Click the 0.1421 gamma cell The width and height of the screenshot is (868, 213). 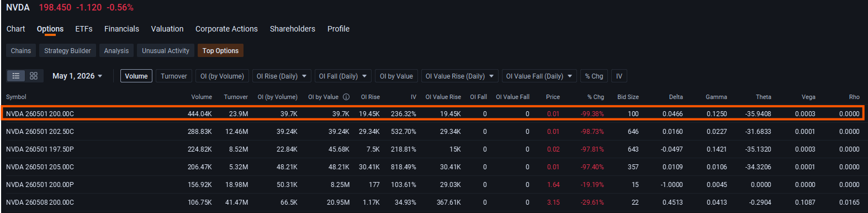717,149
